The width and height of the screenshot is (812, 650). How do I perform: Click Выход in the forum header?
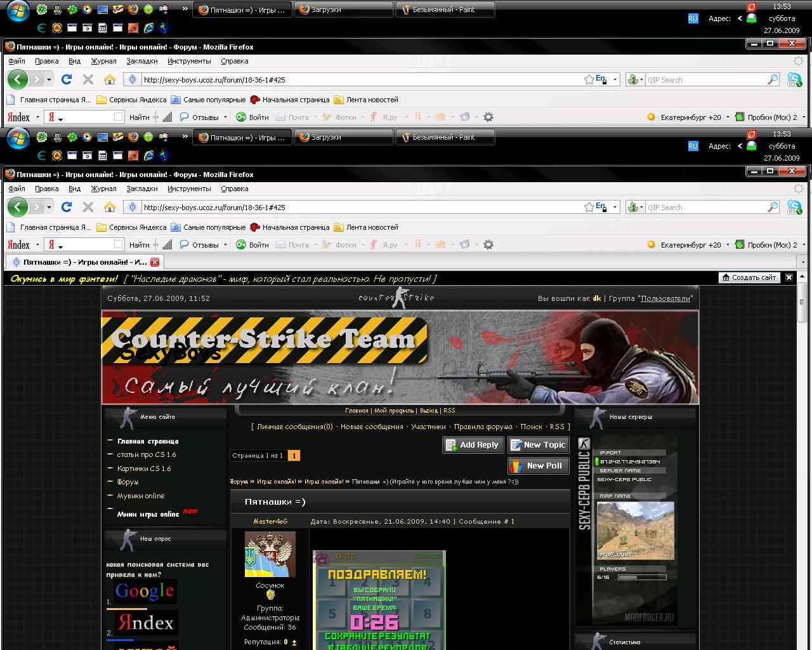pyautogui.click(x=428, y=411)
